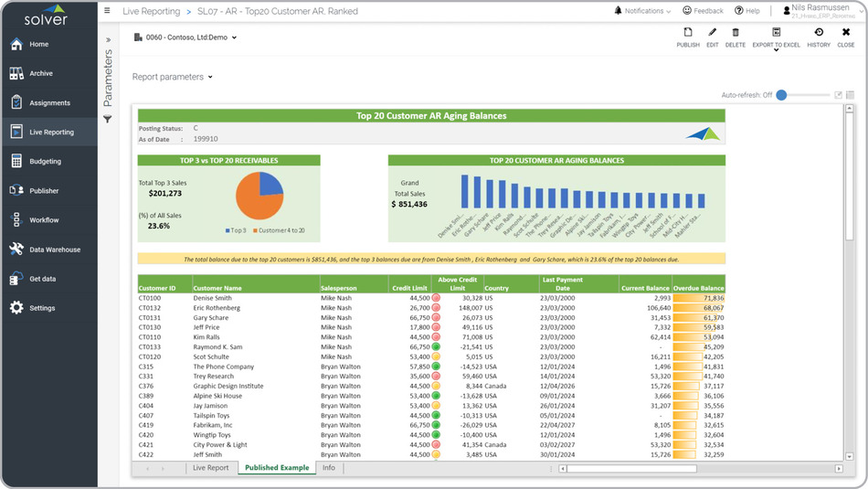Click the Export to Excel icon
Screen dimensions: 868x489
pyautogui.click(x=776, y=33)
